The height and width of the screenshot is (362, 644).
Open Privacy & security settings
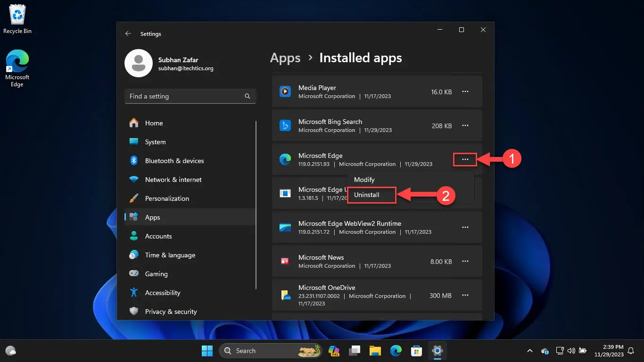coord(190,312)
